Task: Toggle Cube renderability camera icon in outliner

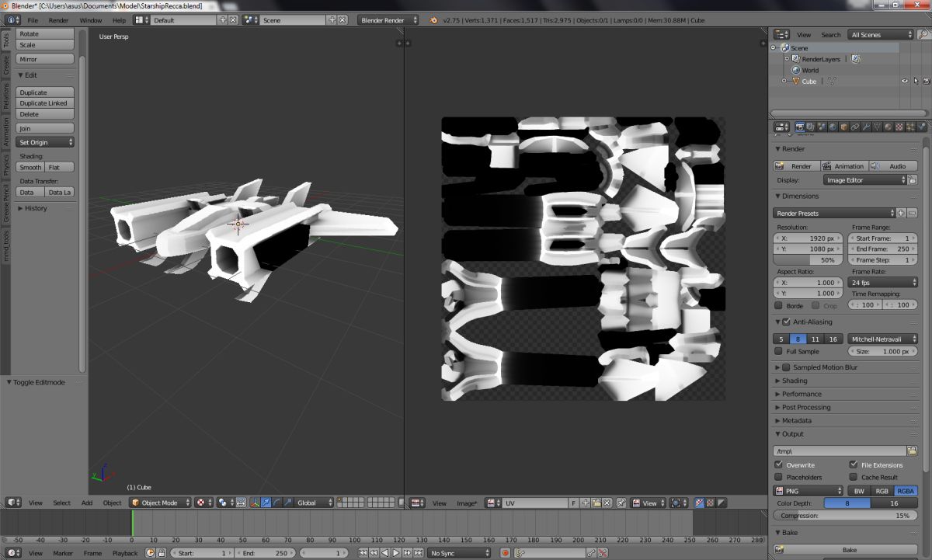Action: [x=926, y=81]
